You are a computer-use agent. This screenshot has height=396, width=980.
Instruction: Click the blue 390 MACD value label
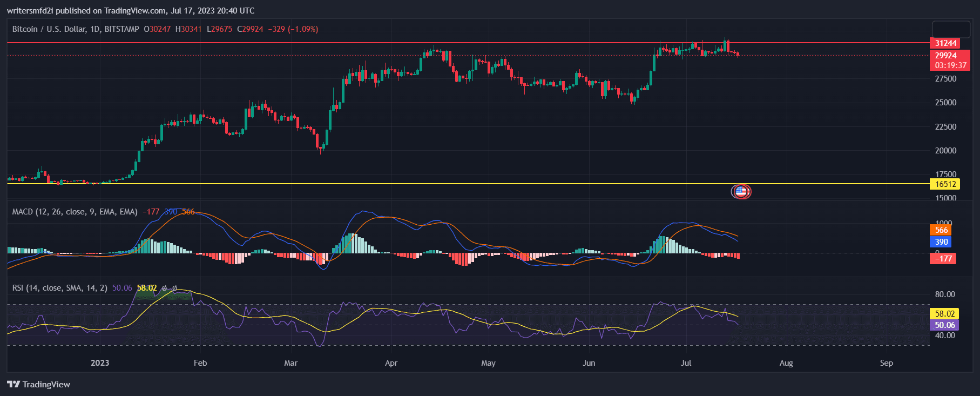tap(941, 242)
